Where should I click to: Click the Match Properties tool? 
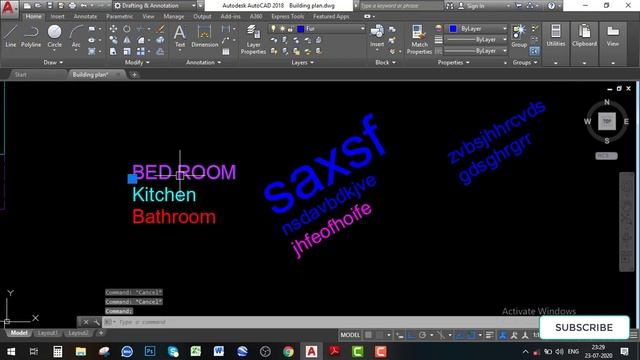[419, 39]
